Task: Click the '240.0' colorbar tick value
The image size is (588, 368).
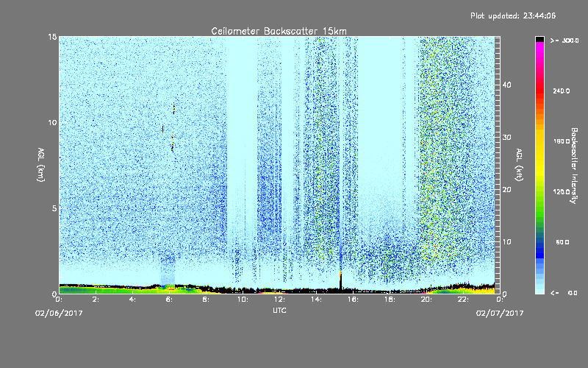Action: coord(562,91)
